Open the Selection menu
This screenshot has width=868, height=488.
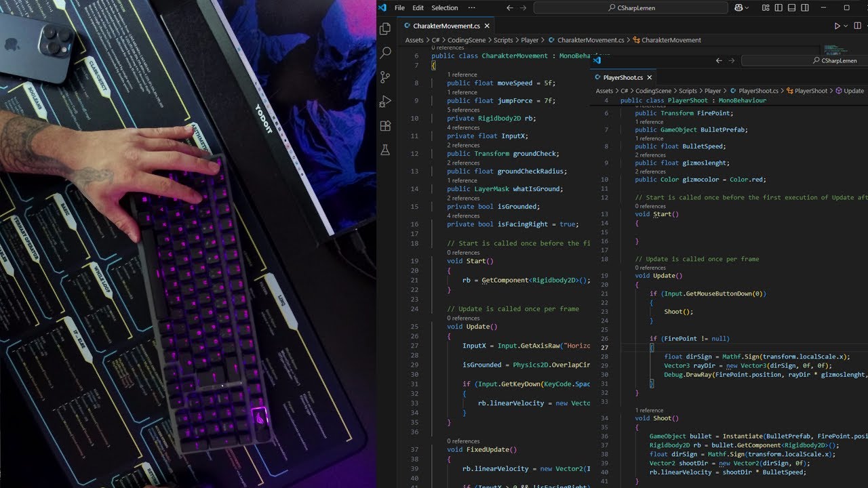pos(445,7)
